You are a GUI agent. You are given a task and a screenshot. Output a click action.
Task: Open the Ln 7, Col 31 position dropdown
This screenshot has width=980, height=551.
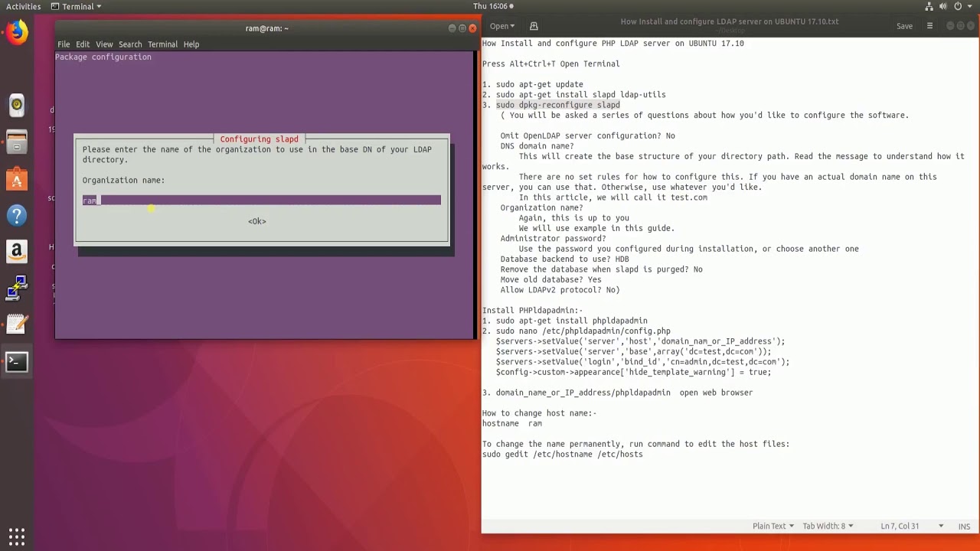click(x=911, y=527)
